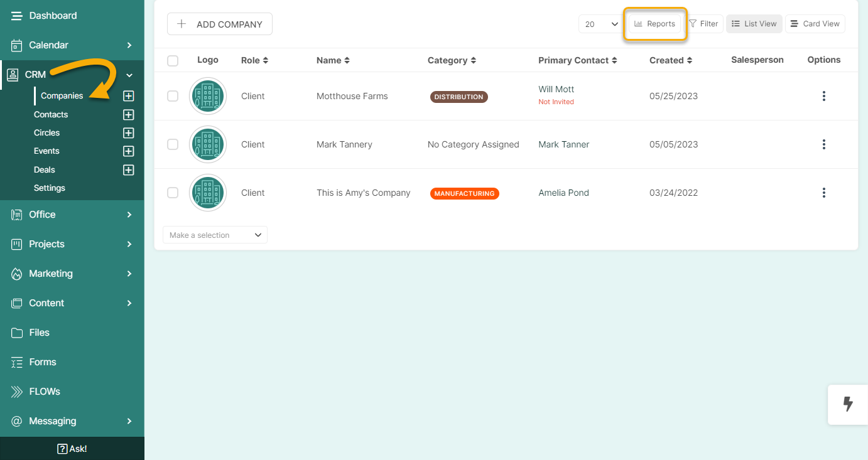Click Motthouse Farms building logo
Screen dimensions: 868x460
[208, 96]
